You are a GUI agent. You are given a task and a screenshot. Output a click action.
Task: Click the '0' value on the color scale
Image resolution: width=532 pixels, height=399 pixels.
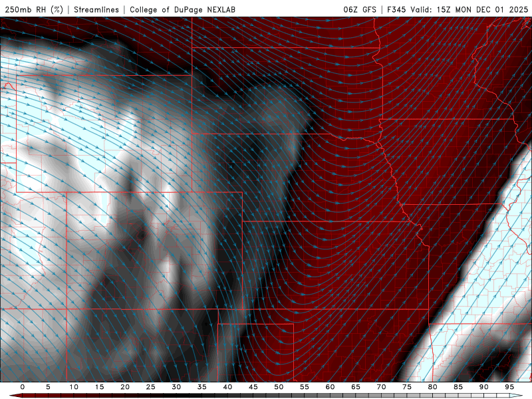pos(23,387)
